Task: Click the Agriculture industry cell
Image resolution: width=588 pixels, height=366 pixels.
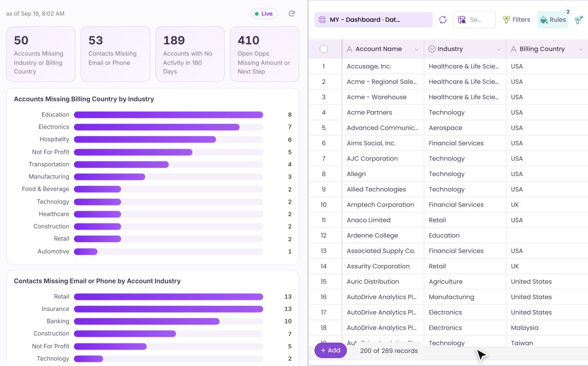Action: [465, 281]
